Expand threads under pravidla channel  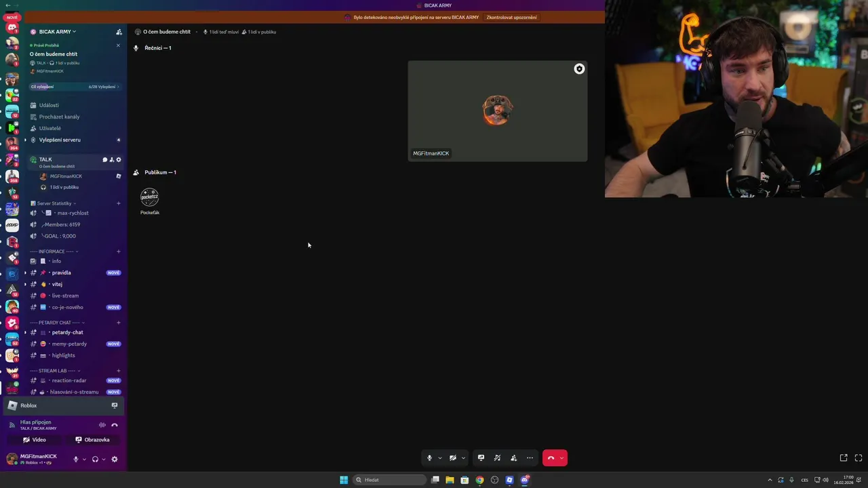tap(25, 272)
